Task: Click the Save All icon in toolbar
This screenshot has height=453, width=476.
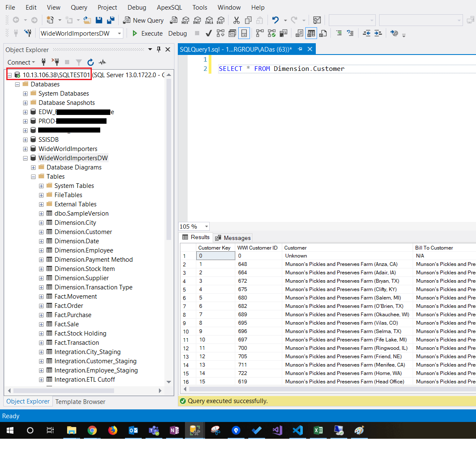Action: [111, 20]
